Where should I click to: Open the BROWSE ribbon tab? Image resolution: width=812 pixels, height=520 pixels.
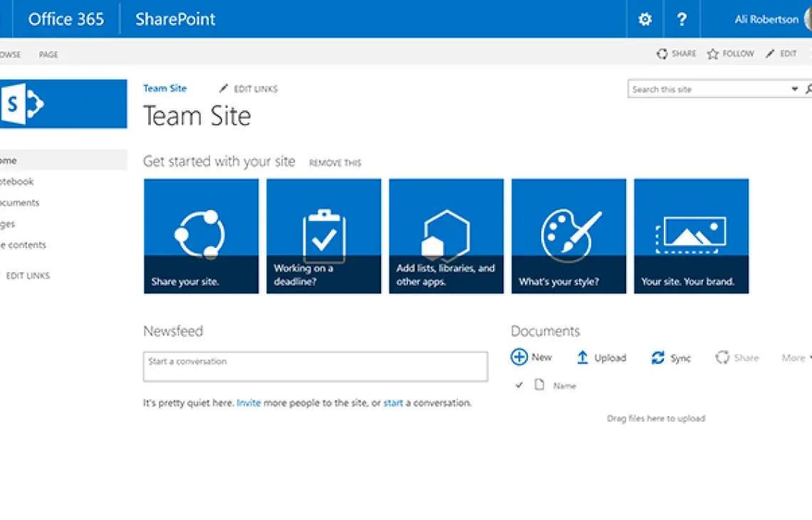[x=9, y=54]
